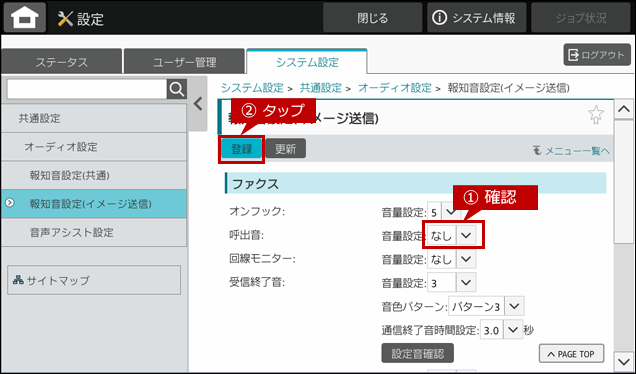Viewport: 636px width, 374px height.
Task: Switch to ユーザー管理 tab
Action: click(x=185, y=62)
